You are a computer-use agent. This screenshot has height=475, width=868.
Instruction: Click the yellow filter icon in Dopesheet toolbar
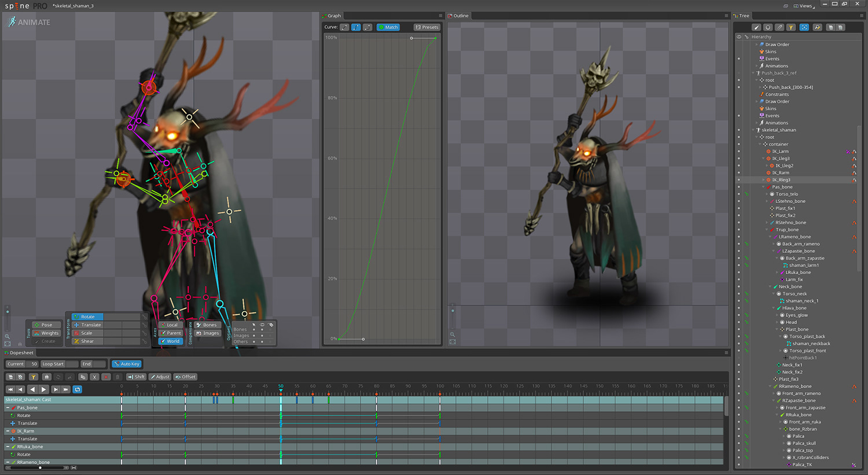(34, 377)
